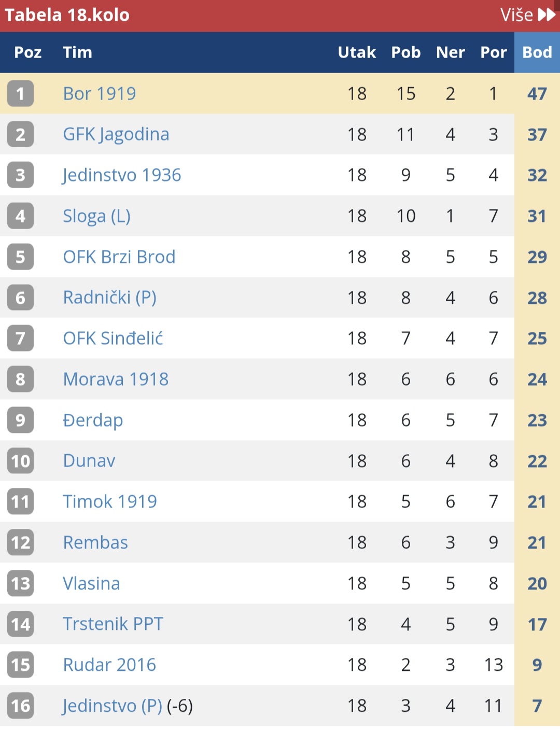Select Jedinstvo 1936 team
The width and height of the screenshot is (560, 730).
121,175
